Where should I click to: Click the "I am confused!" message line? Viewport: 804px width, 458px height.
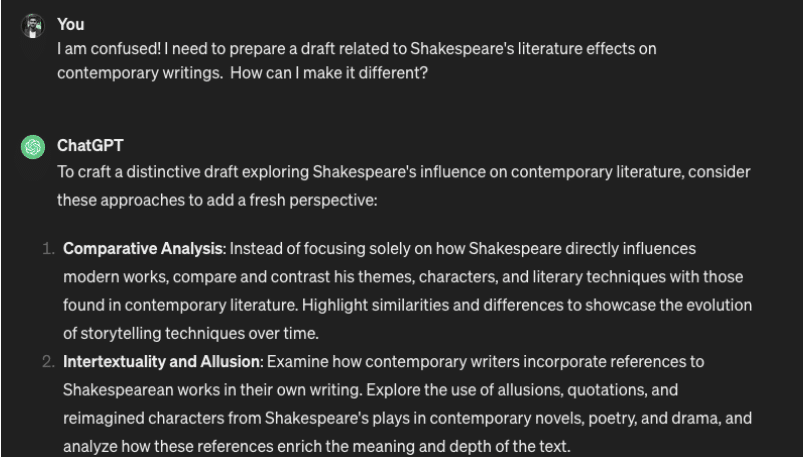[356, 49]
